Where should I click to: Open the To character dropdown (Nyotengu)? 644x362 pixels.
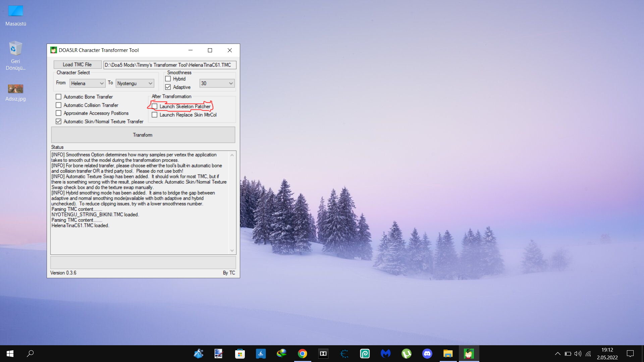(x=135, y=83)
